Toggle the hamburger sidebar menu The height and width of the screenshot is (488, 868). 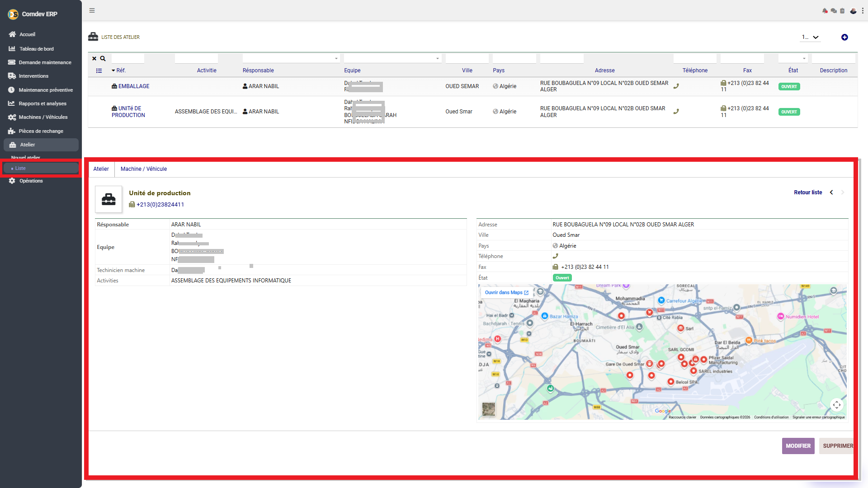pos(92,10)
